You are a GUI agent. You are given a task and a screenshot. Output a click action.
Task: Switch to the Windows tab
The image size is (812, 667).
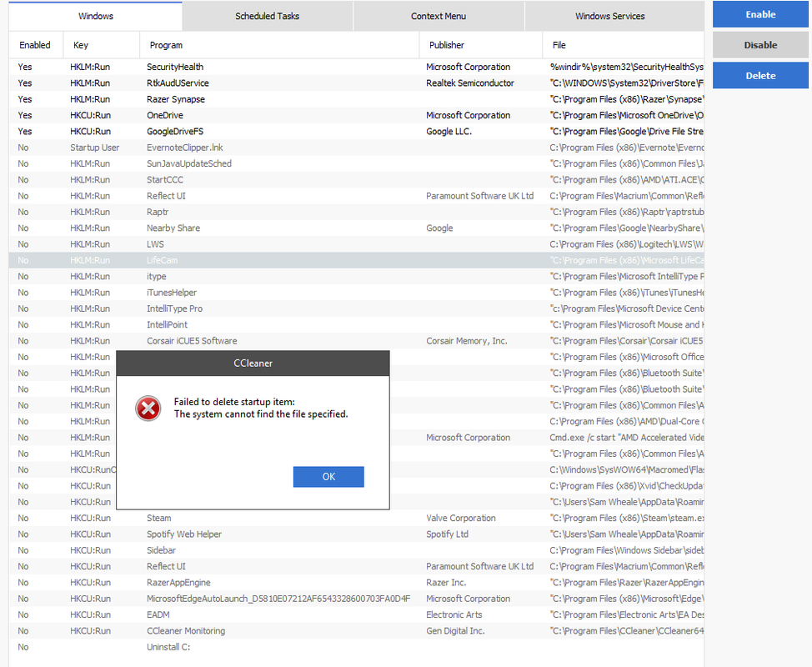(x=95, y=16)
